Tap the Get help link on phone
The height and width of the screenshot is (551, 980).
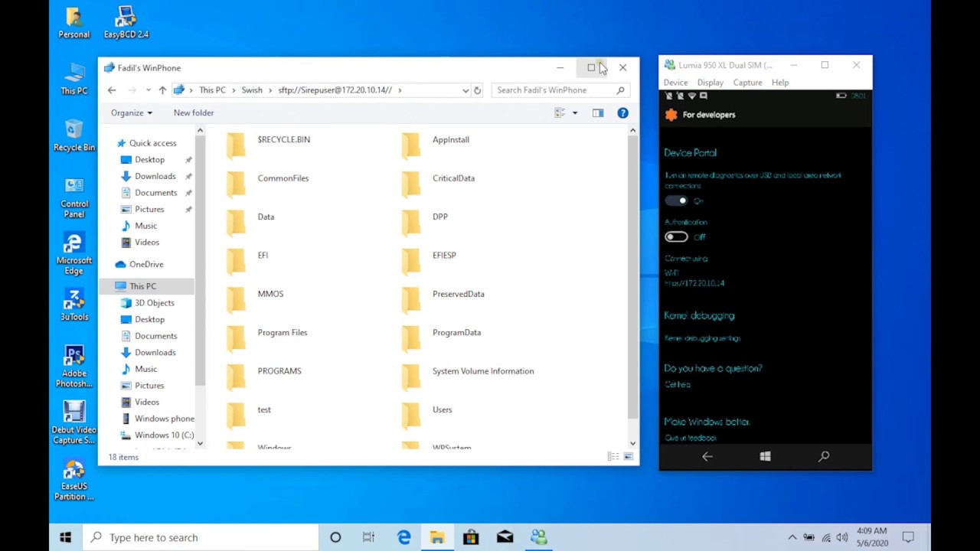(678, 385)
